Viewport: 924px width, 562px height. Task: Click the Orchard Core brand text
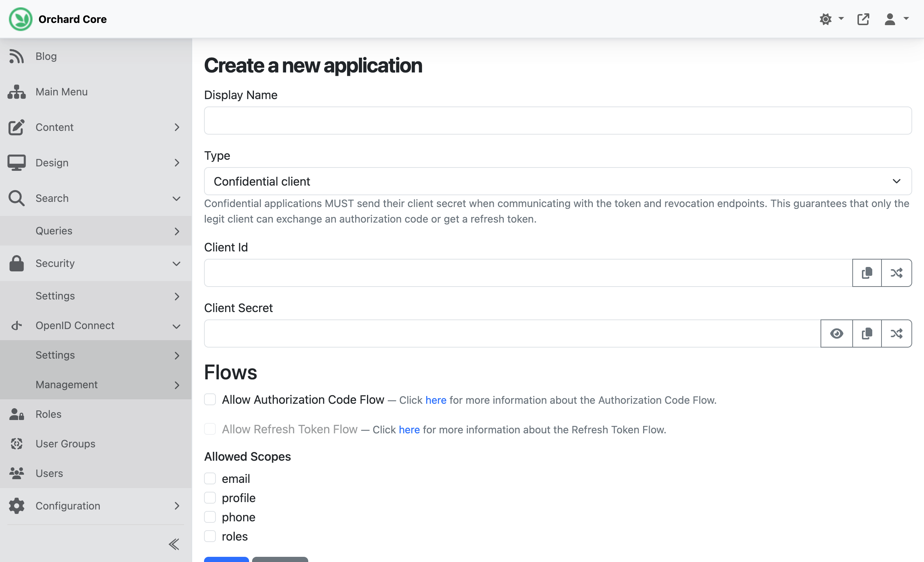72,19
